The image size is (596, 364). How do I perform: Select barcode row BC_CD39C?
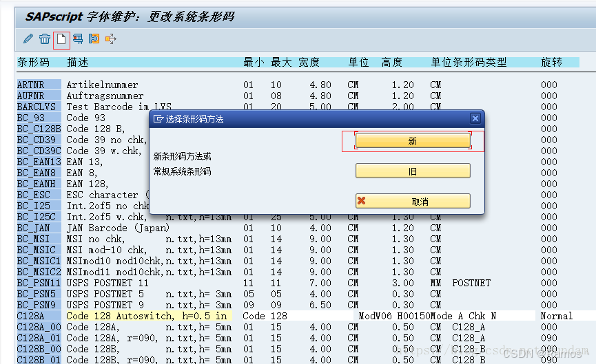point(39,150)
